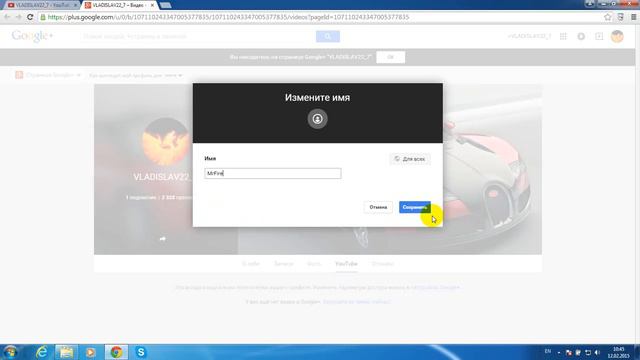
Task: Open Skype from the taskbar
Action: [x=140, y=352]
